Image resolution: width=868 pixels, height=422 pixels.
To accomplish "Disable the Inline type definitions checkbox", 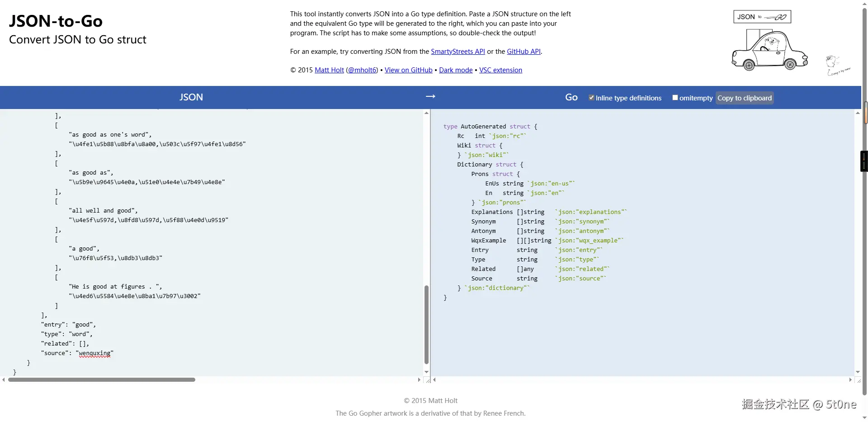I will pos(590,97).
